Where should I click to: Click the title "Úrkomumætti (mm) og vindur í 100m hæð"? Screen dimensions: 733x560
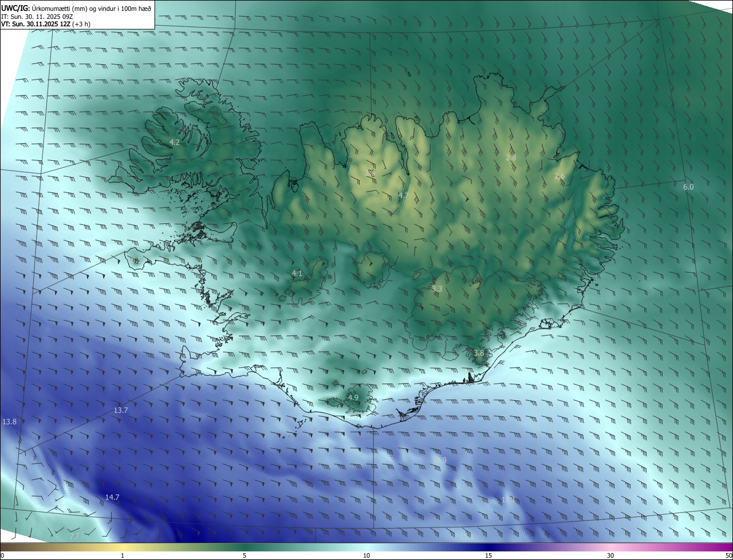92,8
